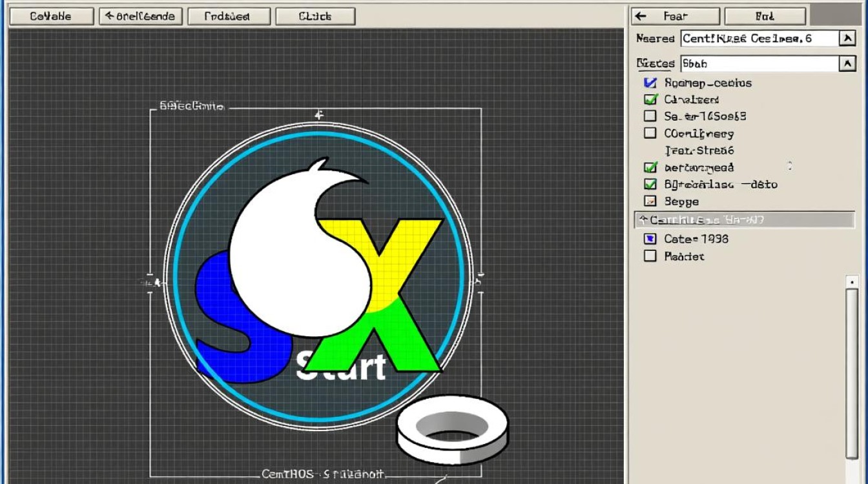Click the white ring shape on the canvas
The width and height of the screenshot is (868, 484).
tap(452, 430)
